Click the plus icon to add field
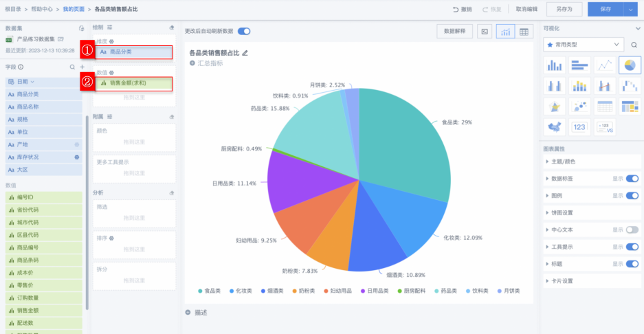This screenshot has width=644, height=334. click(x=82, y=67)
